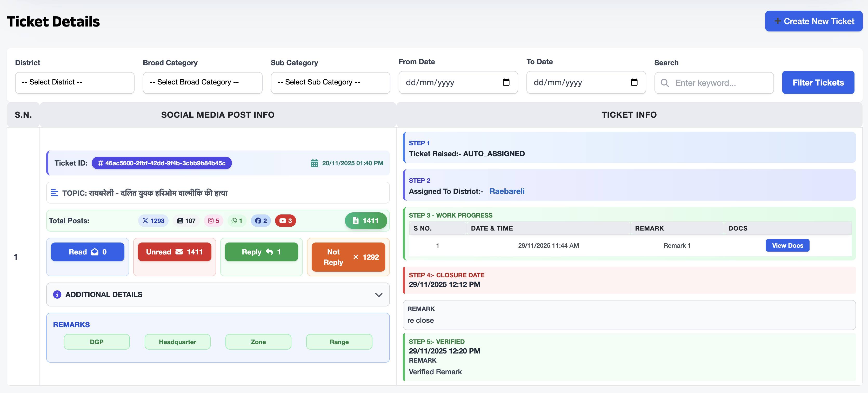Open the From Date calendar picker icon

[x=506, y=82]
